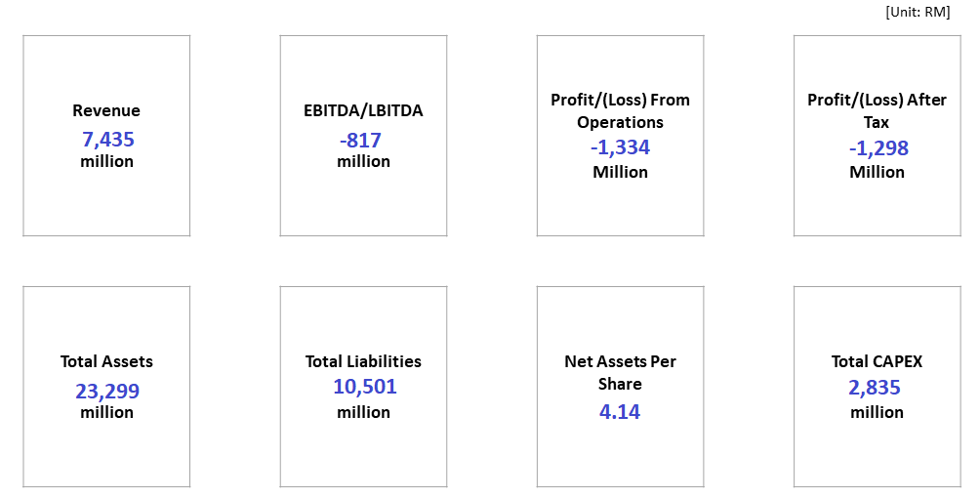Click 'million' under Total CAPEX value
The width and height of the screenshot is (980, 499).
pos(877,412)
